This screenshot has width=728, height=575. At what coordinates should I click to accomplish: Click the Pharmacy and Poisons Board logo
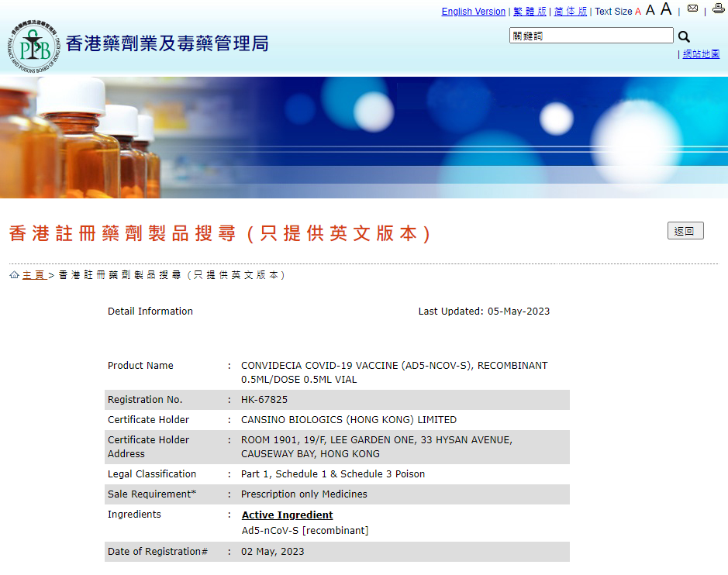(34, 44)
